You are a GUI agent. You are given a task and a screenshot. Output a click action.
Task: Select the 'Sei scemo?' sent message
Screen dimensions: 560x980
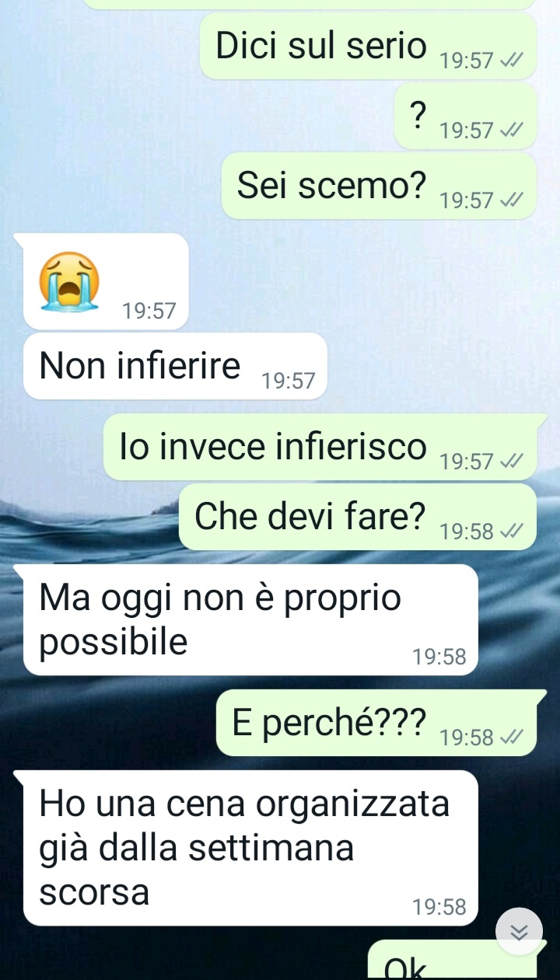pos(380,186)
